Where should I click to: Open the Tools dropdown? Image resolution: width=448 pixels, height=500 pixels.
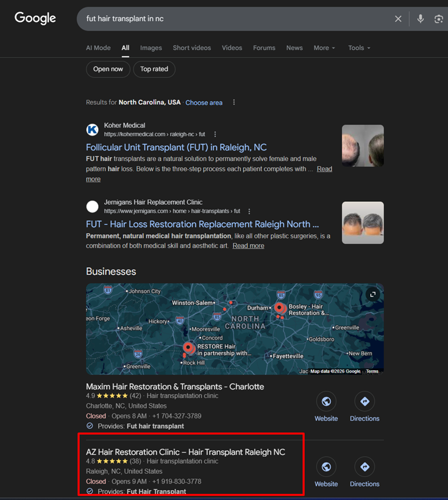[x=359, y=48]
